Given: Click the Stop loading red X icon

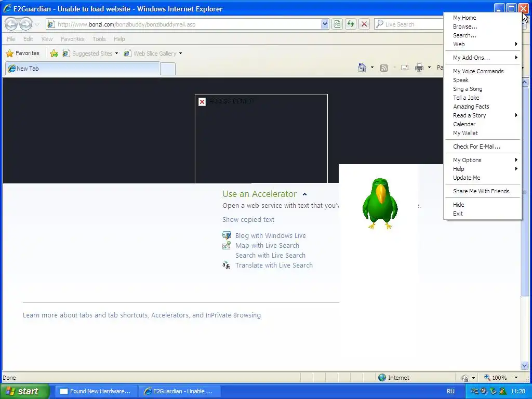Looking at the screenshot, I should coord(364,24).
